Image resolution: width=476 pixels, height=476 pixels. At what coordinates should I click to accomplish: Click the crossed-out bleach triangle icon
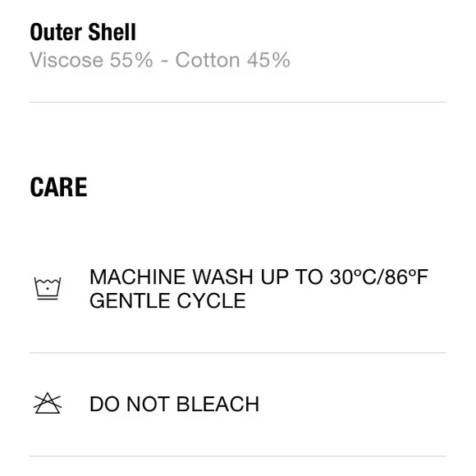click(x=48, y=403)
